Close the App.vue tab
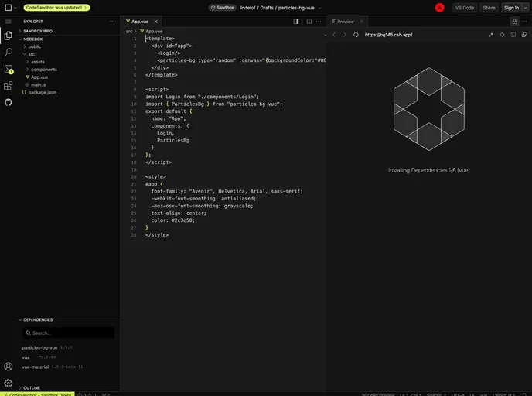This screenshot has height=396, width=532. [x=155, y=22]
